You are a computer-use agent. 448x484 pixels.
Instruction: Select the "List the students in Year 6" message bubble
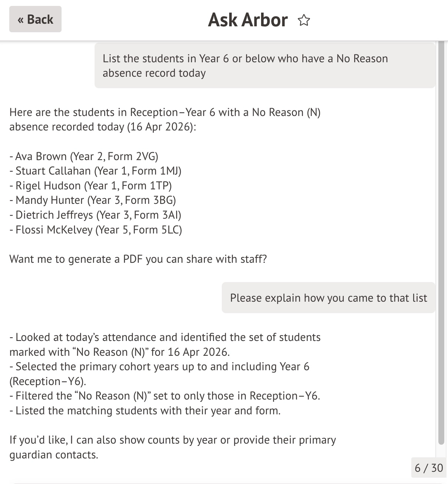264,66
